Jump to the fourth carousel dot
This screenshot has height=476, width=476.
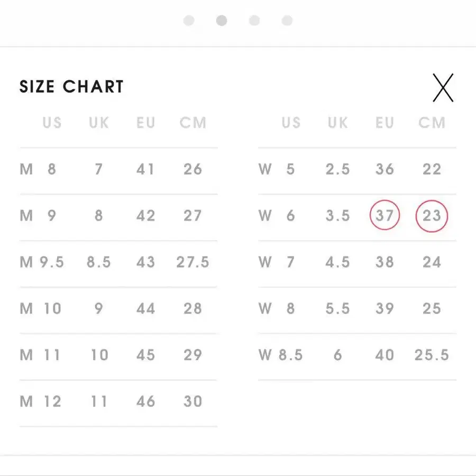tap(287, 21)
